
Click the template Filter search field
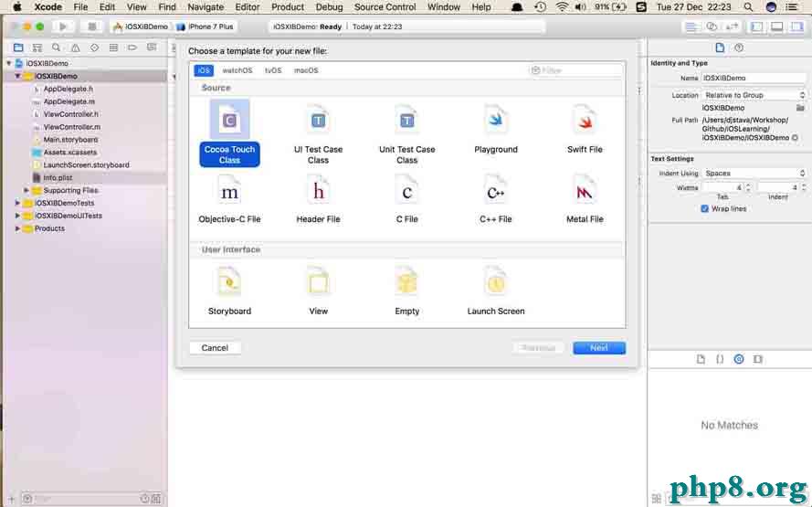click(x=577, y=70)
